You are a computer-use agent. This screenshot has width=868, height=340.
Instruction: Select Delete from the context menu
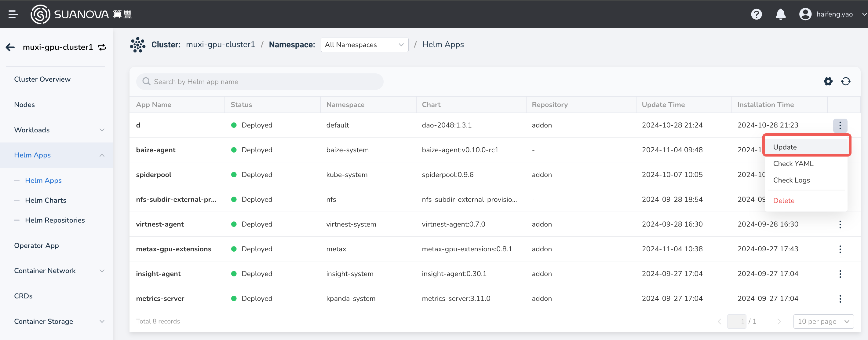click(807, 201)
